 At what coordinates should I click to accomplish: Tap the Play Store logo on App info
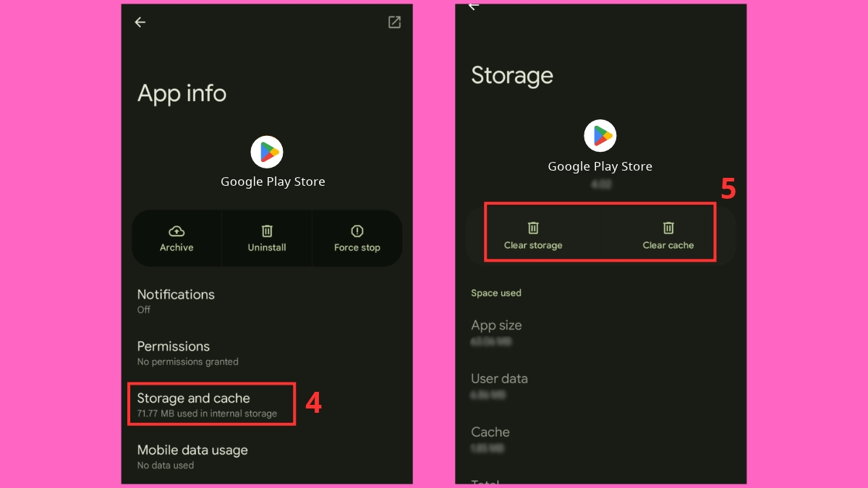tap(267, 152)
